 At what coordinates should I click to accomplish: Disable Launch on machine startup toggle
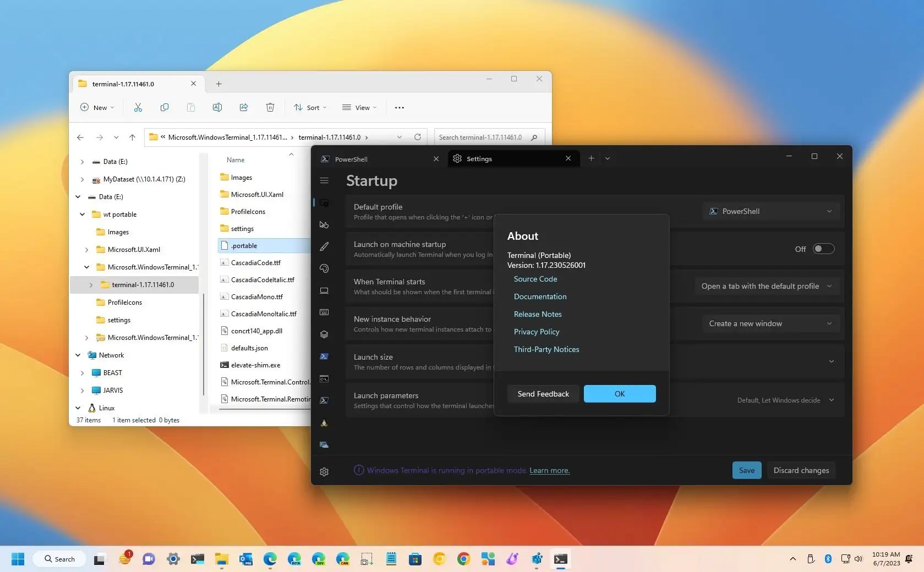tap(823, 249)
